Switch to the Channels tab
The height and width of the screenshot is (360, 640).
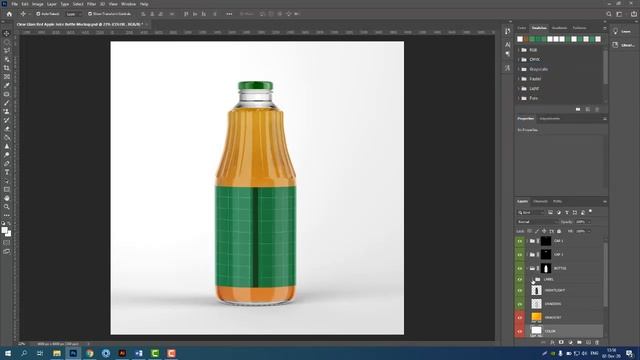pos(540,201)
